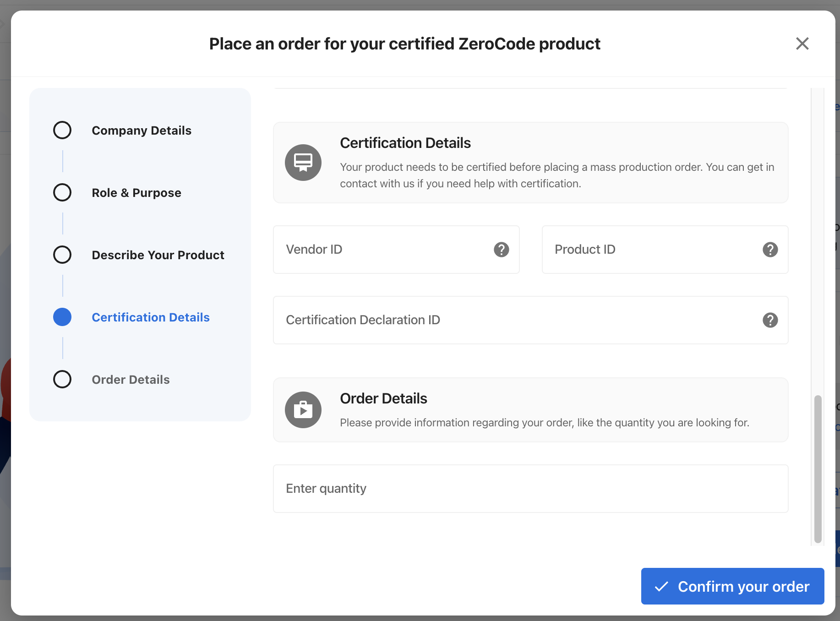Open Certification Details step label in sidebar

coord(151,317)
